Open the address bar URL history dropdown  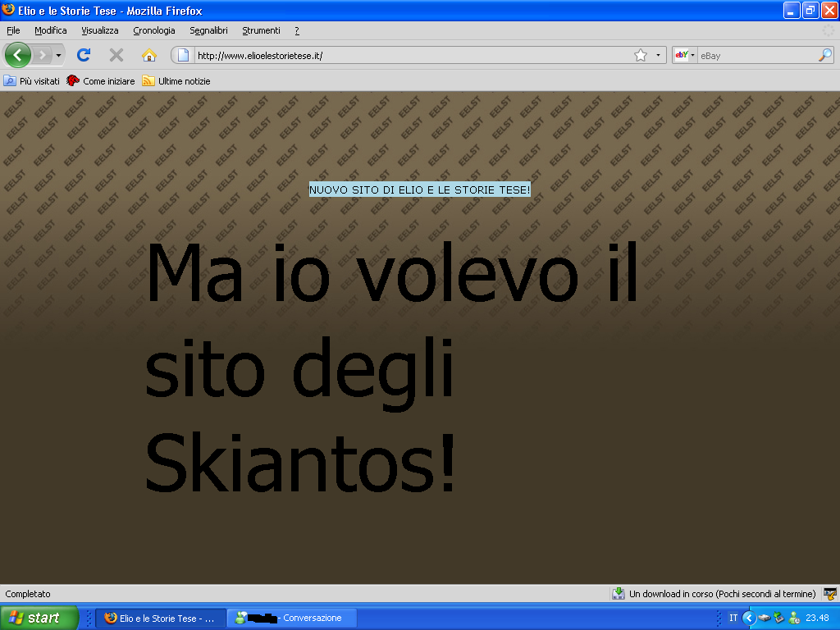(658, 55)
